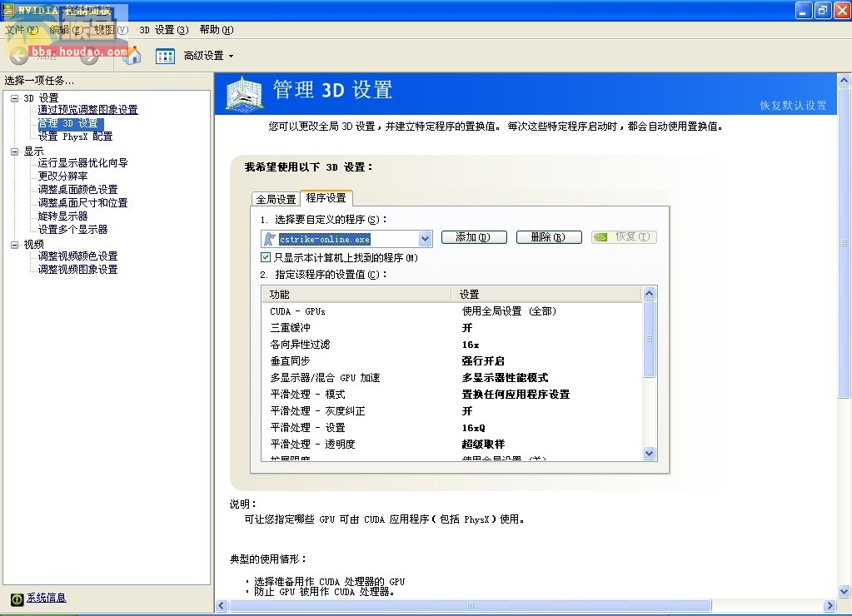Switch to the 全局设置 tab
Viewport: 852px width, 616px height.
point(276,199)
